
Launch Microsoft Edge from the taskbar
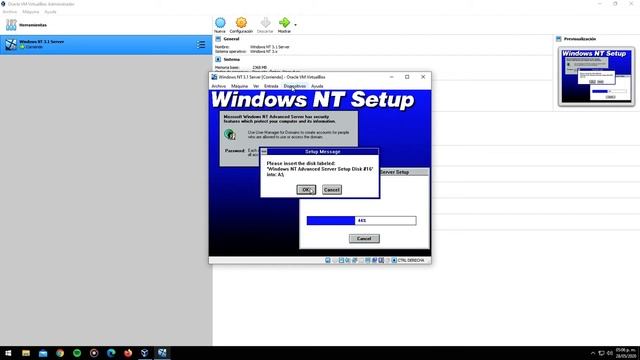click(111, 353)
